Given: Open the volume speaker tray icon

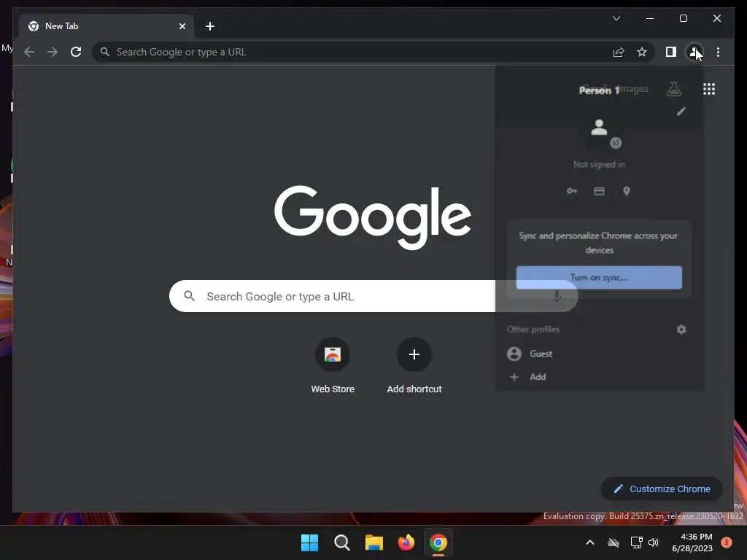Looking at the screenshot, I should [x=654, y=542].
